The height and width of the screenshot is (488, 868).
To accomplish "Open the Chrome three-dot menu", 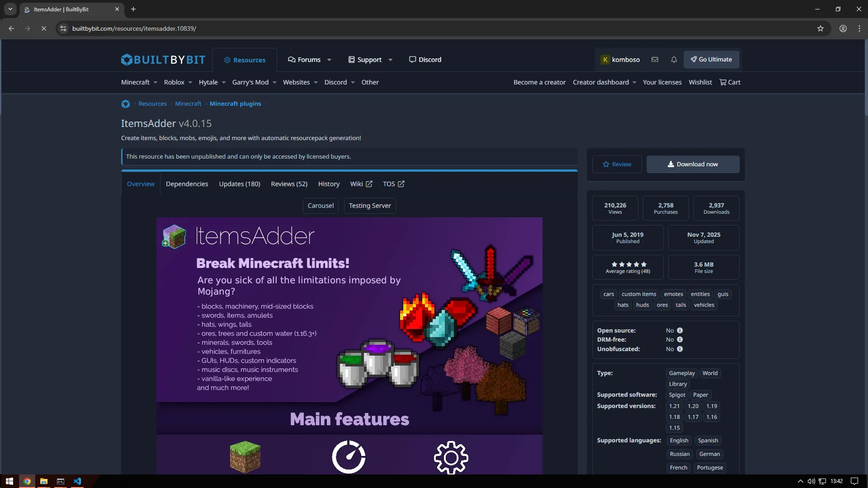I will (859, 28).
